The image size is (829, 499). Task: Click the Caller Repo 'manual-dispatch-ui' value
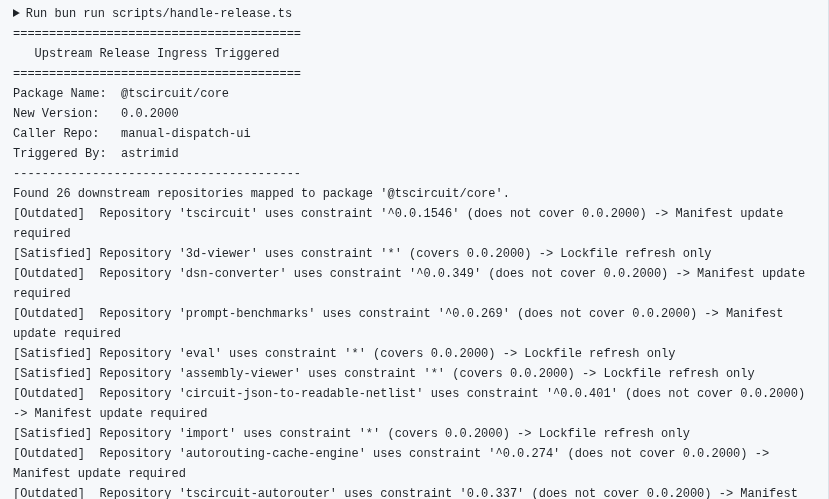[x=186, y=133]
